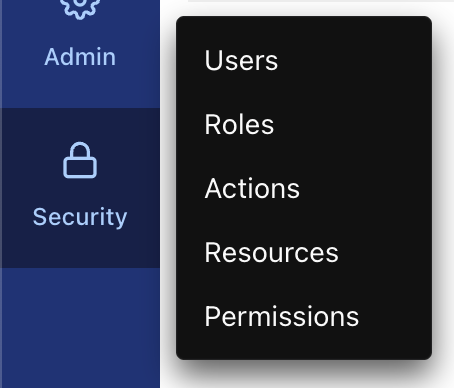Select the Admin sidebar label
The height and width of the screenshot is (388, 454).
[80, 57]
